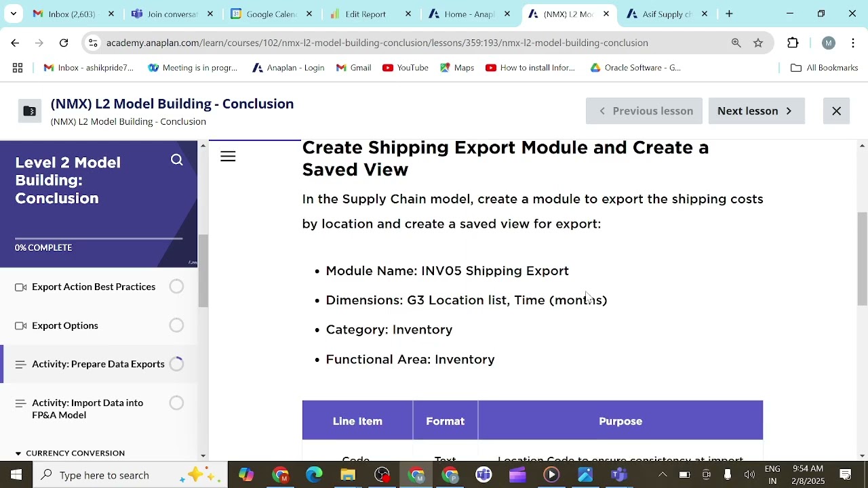Open the volume speaker icon in tray
The height and width of the screenshot is (488, 868).
[749, 475]
